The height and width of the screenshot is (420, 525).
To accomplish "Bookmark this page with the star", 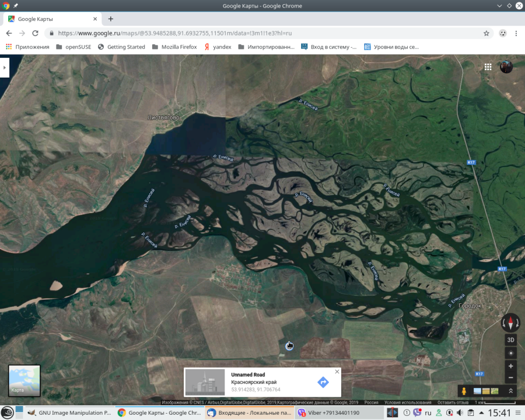I will pos(487,33).
